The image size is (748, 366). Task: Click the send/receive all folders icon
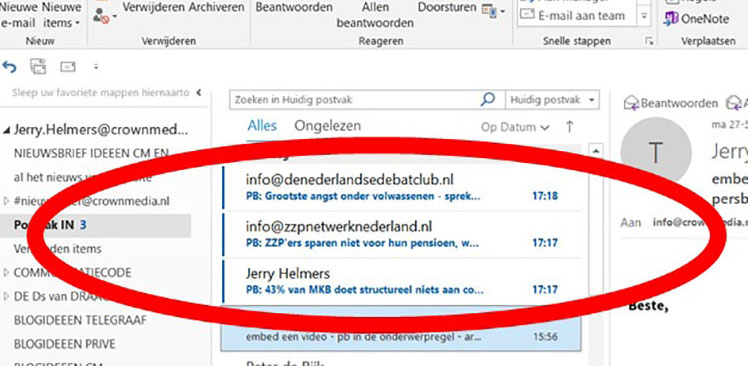[38, 67]
